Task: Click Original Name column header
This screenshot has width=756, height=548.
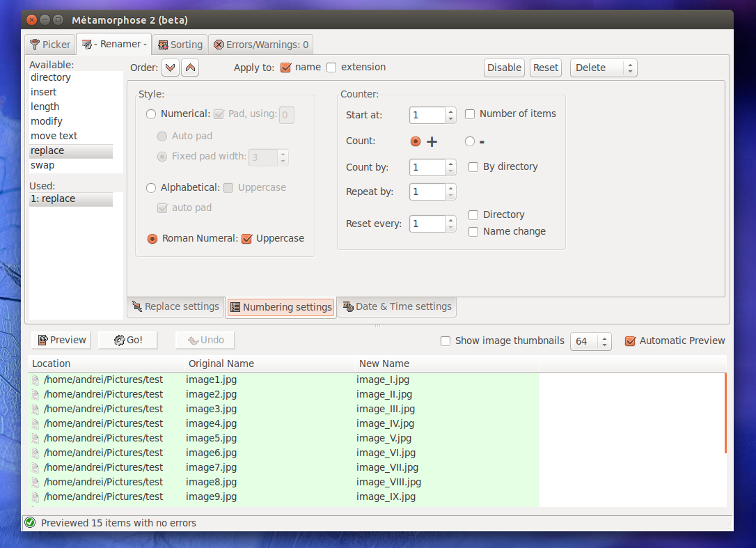Action: (269, 363)
